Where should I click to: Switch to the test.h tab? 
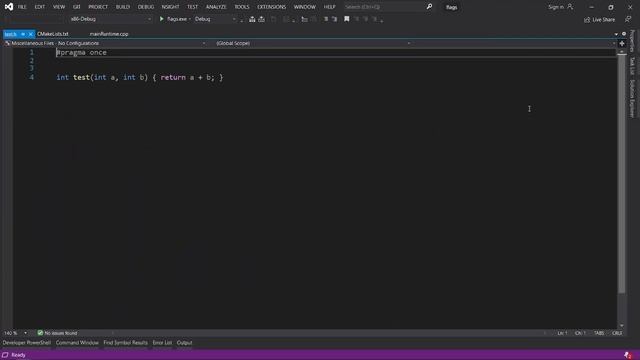click(11, 34)
